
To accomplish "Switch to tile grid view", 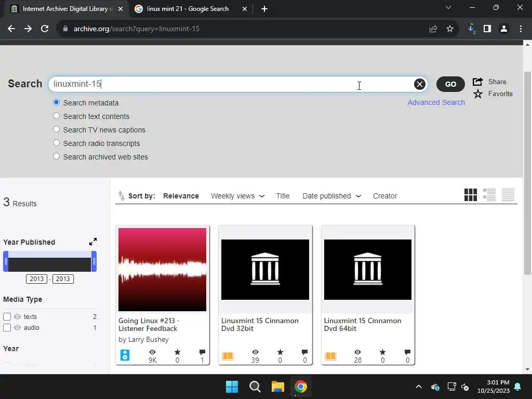I will (471, 195).
